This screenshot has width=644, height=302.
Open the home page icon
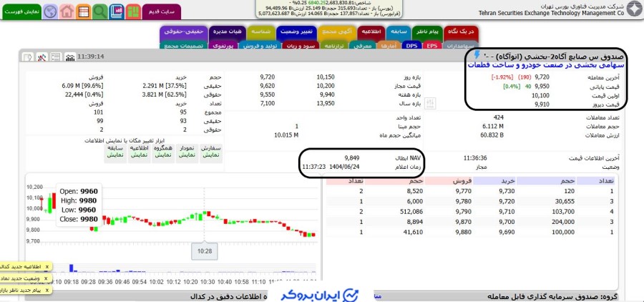click(x=67, y=11)
